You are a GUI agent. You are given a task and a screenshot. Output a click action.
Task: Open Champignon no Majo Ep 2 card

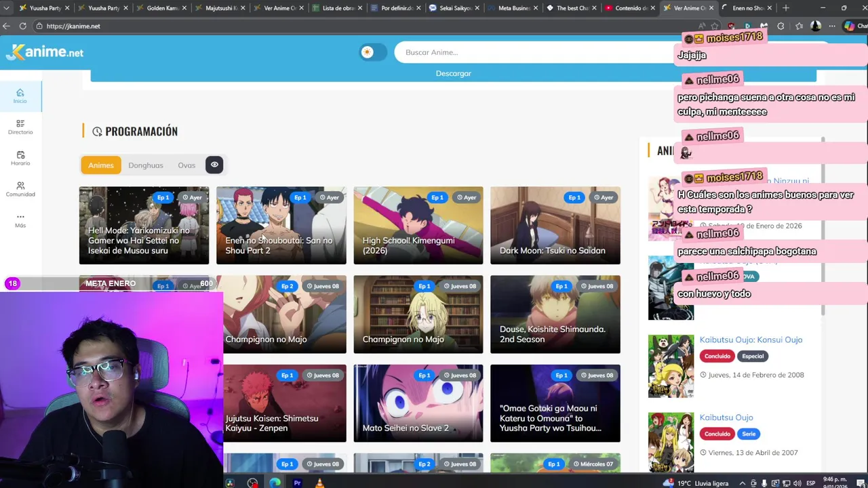coord(285,314)
